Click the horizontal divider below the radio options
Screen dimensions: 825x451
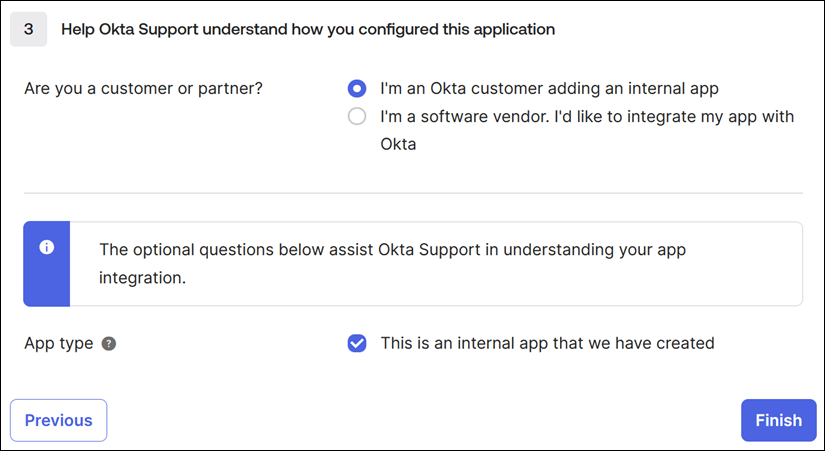click(x=413, y=193)
